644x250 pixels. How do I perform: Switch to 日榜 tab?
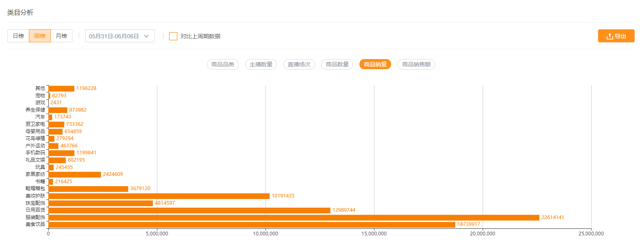pyautogui.click(x=18, y=36)
